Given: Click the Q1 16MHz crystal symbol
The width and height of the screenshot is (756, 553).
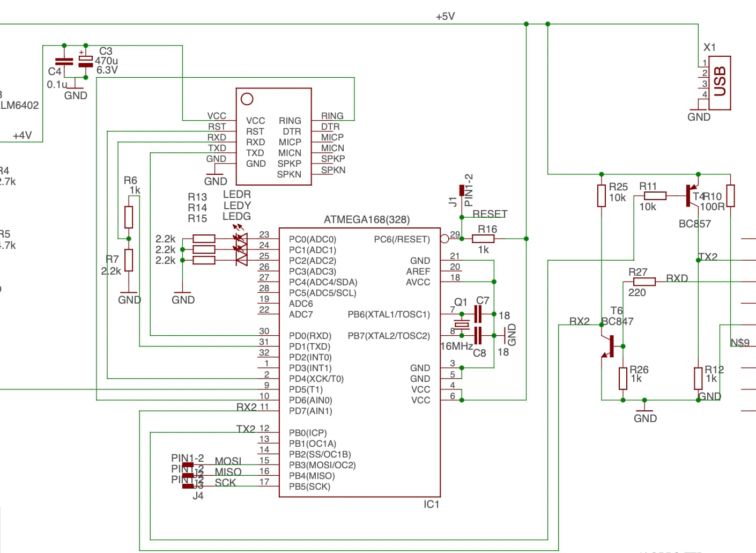Looking at the screenshot, I should coord(462,325).
